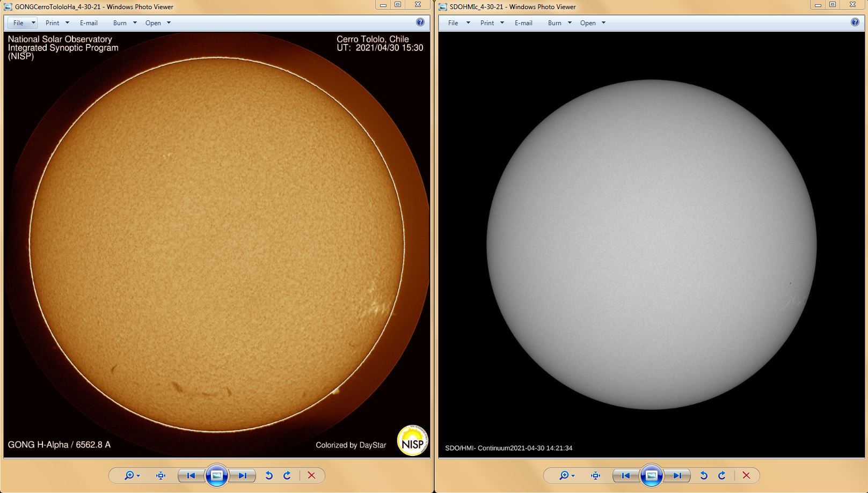This screenshot has width=868, height=493.
Task: Open Print menu in GONG viewer
Action: click(53, 23)
